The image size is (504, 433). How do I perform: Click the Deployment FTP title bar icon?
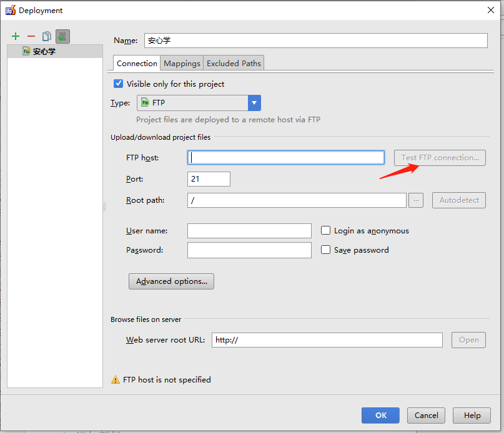(x=10, y=10)
